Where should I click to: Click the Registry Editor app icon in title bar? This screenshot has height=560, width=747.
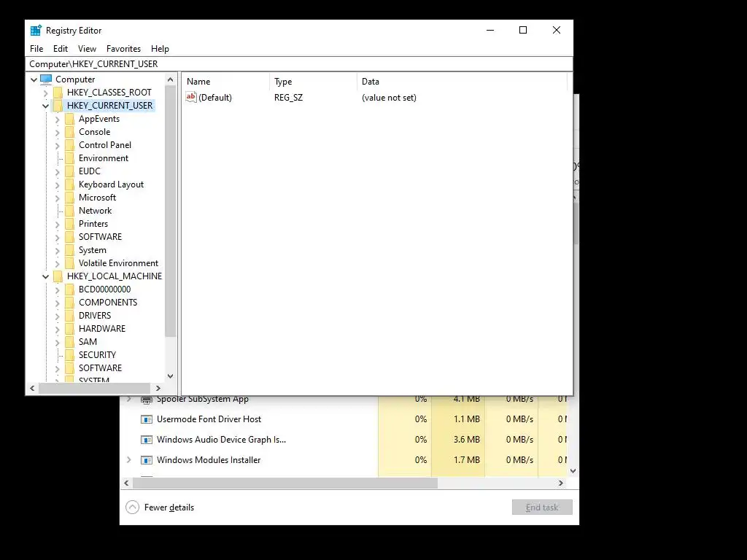tap(36, 31)
